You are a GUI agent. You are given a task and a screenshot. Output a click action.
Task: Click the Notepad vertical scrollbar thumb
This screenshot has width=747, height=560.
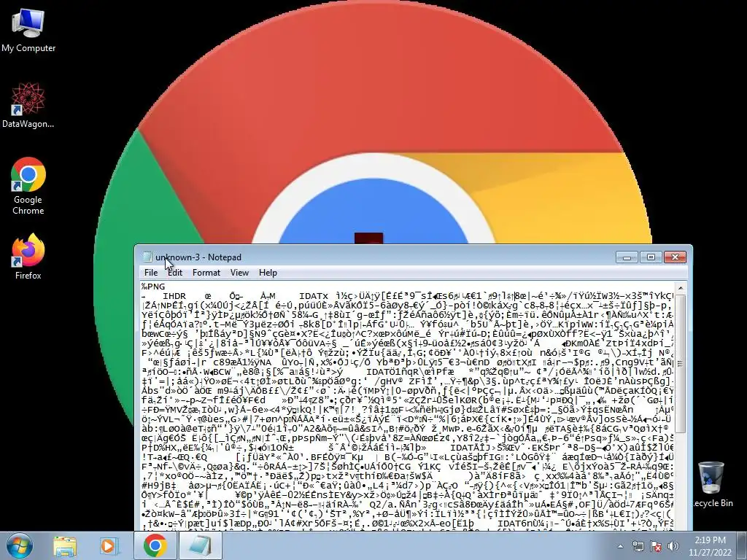[x=681, y=364]
